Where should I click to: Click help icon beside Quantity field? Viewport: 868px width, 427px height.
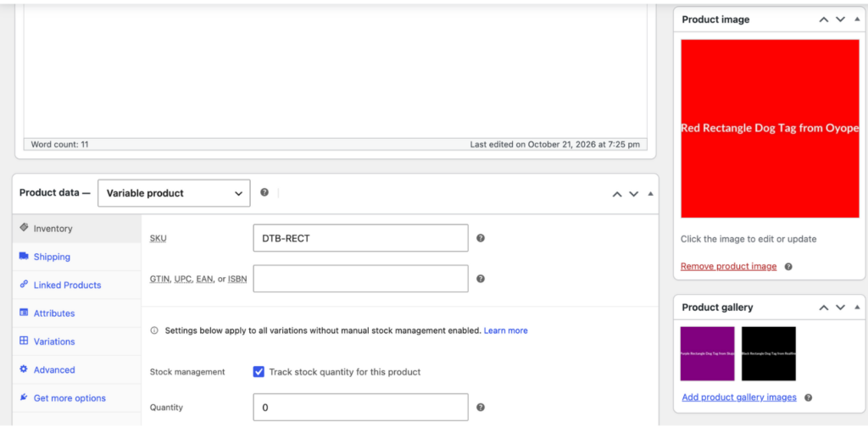point(481,407)
